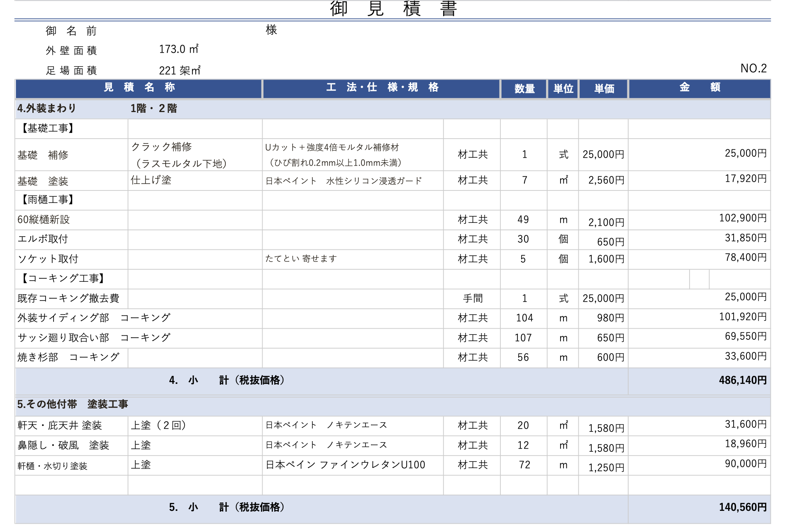Click the 金額 column header

click(700, 88)
